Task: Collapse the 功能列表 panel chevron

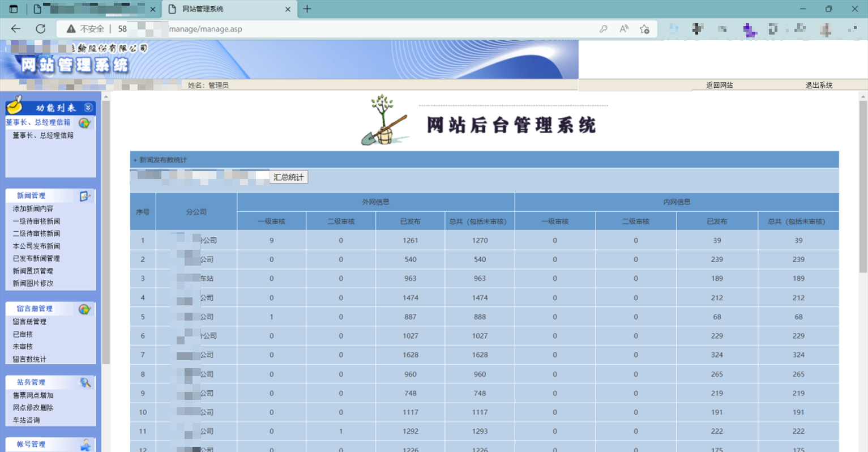Action: pyautogui.click(x=88, y=108)
